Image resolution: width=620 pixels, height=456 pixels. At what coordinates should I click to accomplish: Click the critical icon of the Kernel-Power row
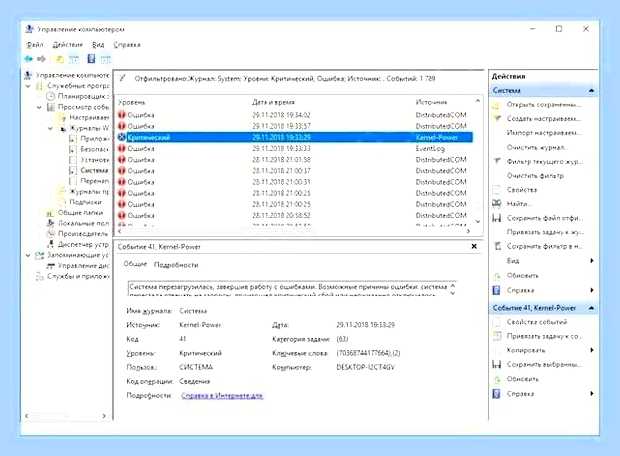pos(122,137)
